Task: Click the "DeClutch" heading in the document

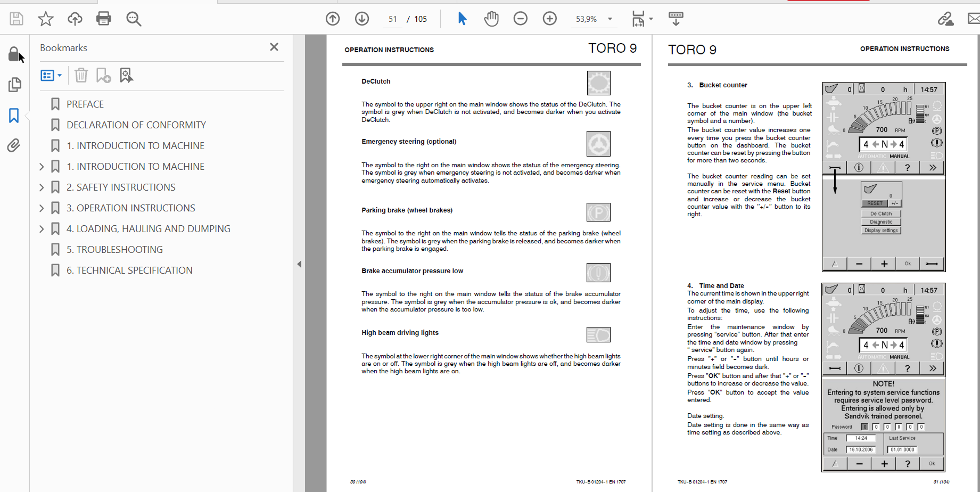Action: tap(376, 81)
